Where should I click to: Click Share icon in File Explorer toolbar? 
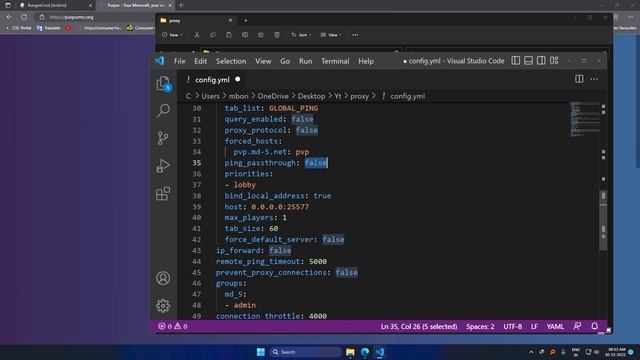(x=260, y=35)
